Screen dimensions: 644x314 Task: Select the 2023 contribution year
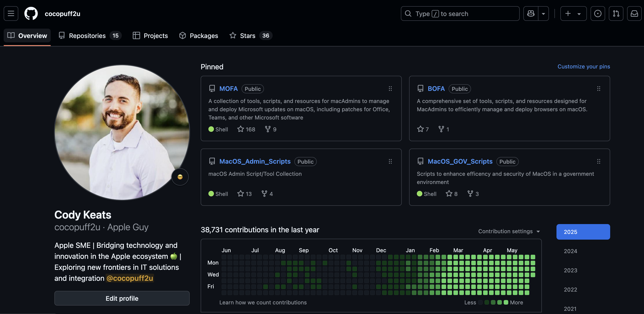pyautogui.click(x=583, y=271)
